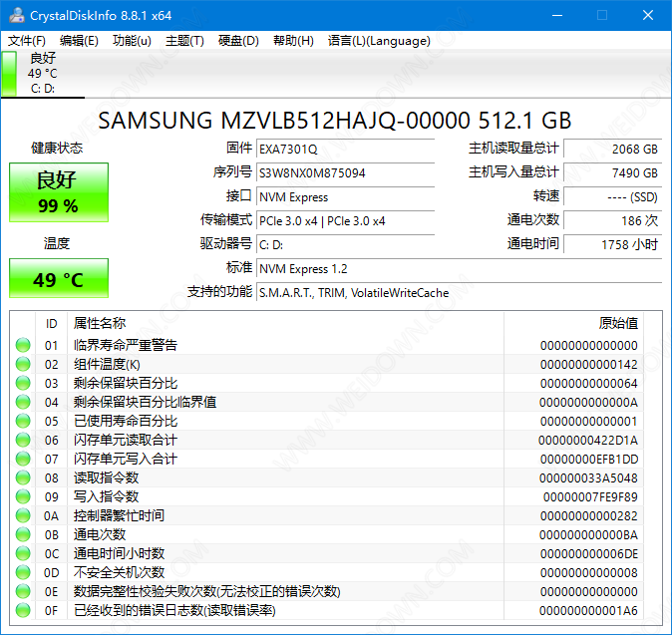Select the 已使用寿命百分比 attribute row
Image resolution: width=672 pixels, height=635 pixels.
327,421
